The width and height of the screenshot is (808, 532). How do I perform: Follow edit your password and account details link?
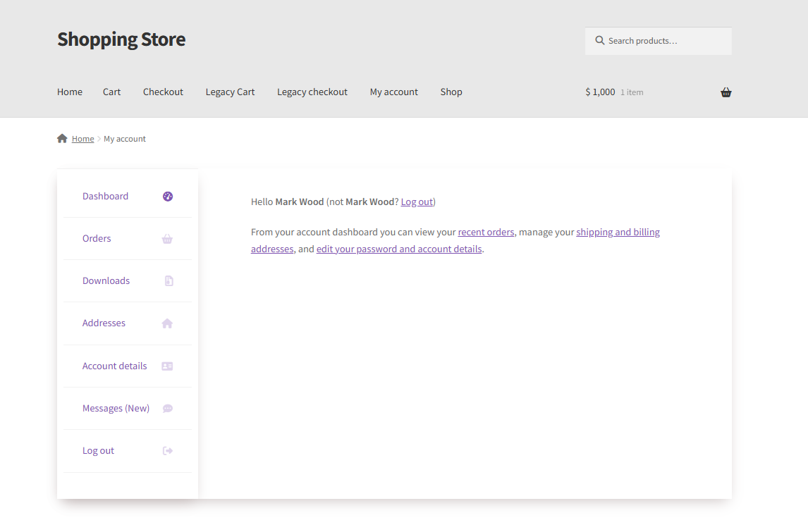399,249
